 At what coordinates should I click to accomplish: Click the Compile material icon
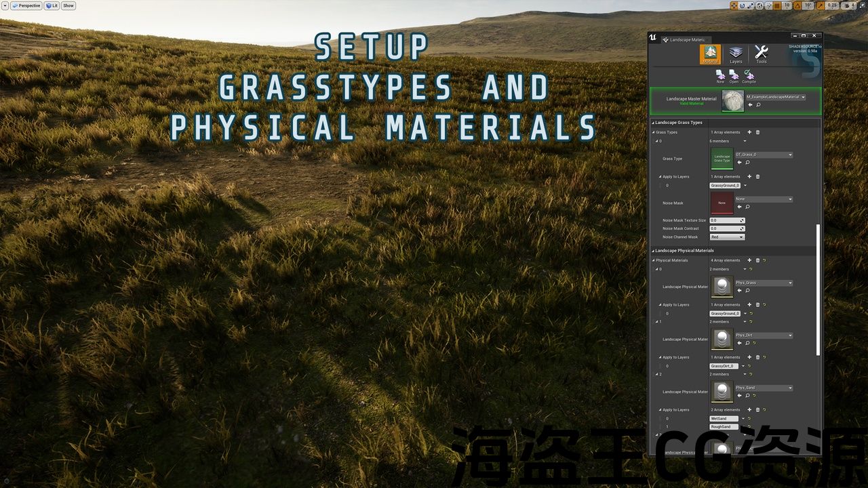point(749,75)
